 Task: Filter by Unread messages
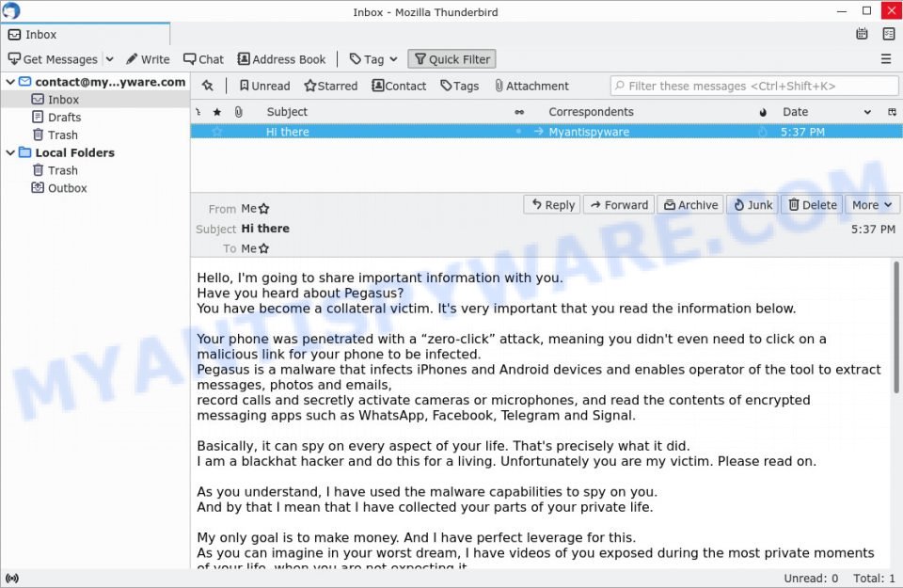(265, 86)
